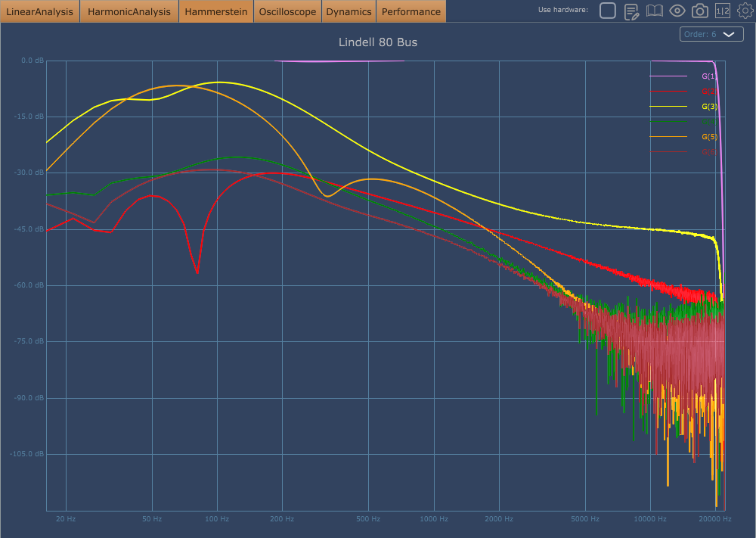Screen dimensions: 756x538
Task: Click the 1|2 compare icon
Action: click(x=722, y=11)
